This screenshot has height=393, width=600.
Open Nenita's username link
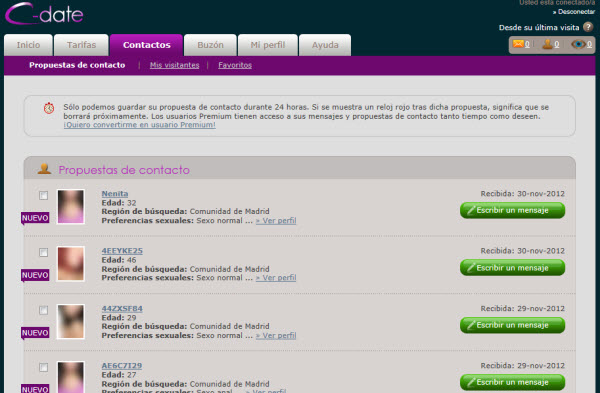[115, 194]
